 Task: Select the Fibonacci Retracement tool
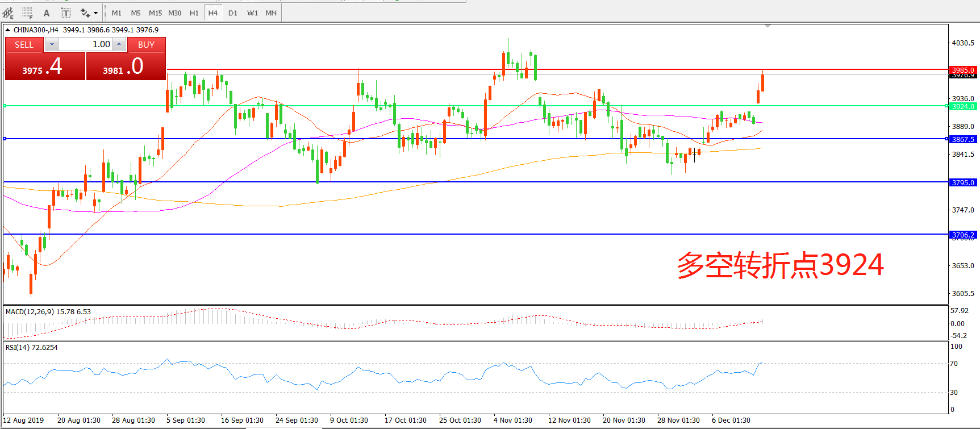pos(27,13)
